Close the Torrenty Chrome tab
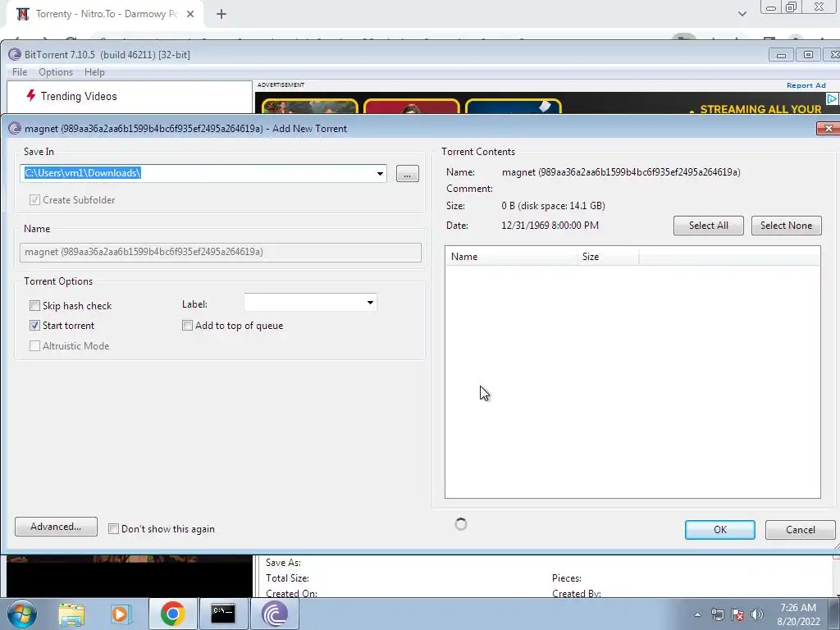This screenshot has height=630, width=840. coord(190,14)
